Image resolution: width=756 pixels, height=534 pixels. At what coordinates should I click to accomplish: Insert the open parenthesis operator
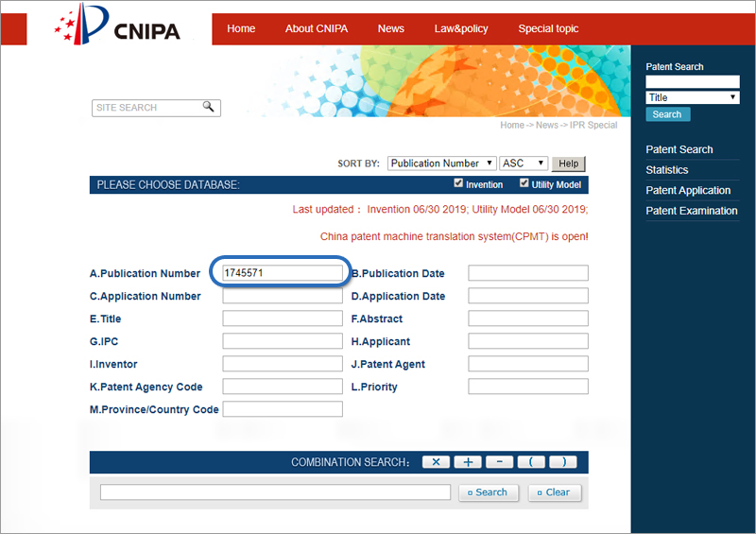point(531,462)
